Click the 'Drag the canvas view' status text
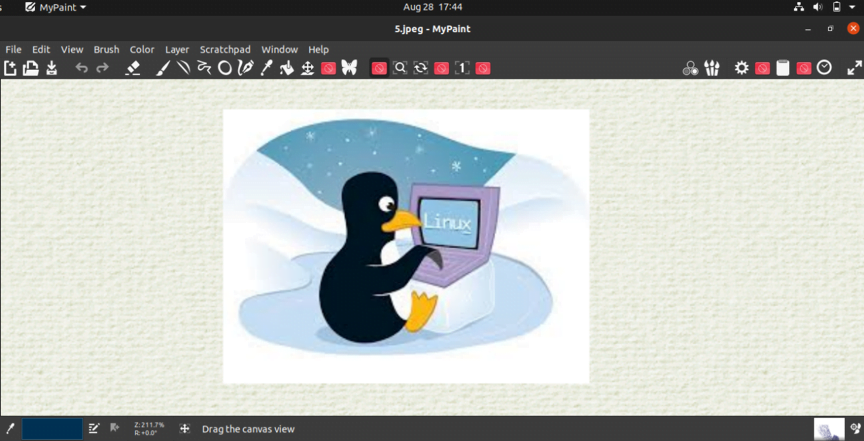864x441 pixels. click(x=248, y=429)
